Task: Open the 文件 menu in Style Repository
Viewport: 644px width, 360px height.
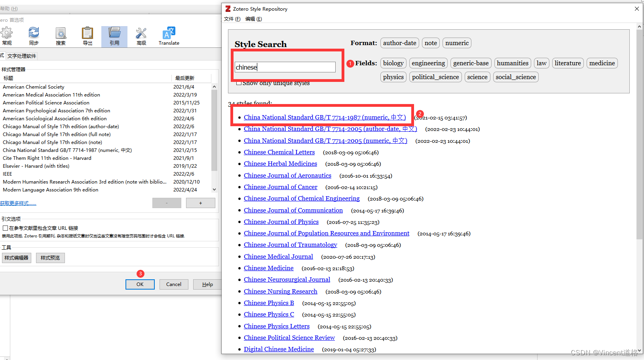Action: tap(232, 19)
